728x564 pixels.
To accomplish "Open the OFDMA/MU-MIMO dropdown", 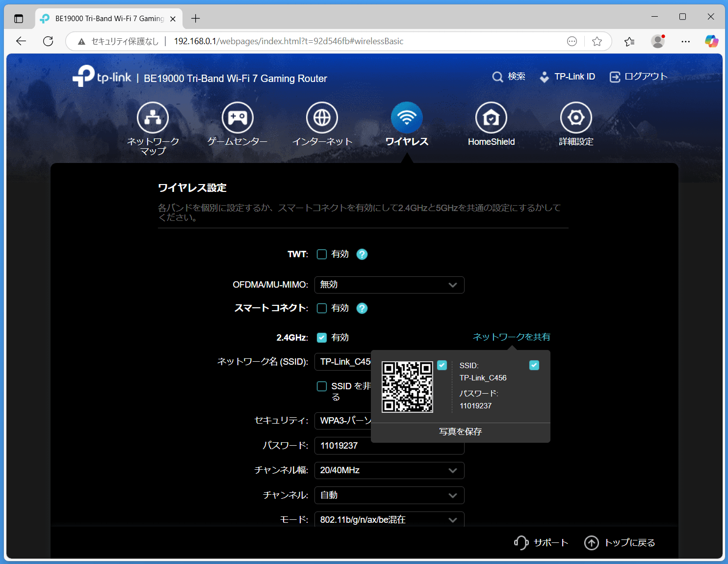I will click(390, 285).
